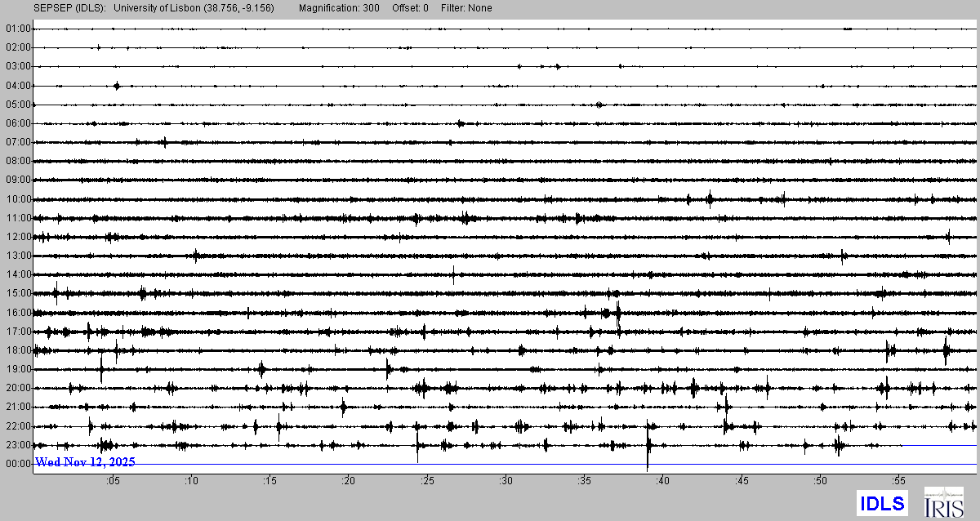Image resolution: width=980 pixels, height=521 pixels.
Task: Select the 01:00 hour trace label
Action: [x=18, y=29]
